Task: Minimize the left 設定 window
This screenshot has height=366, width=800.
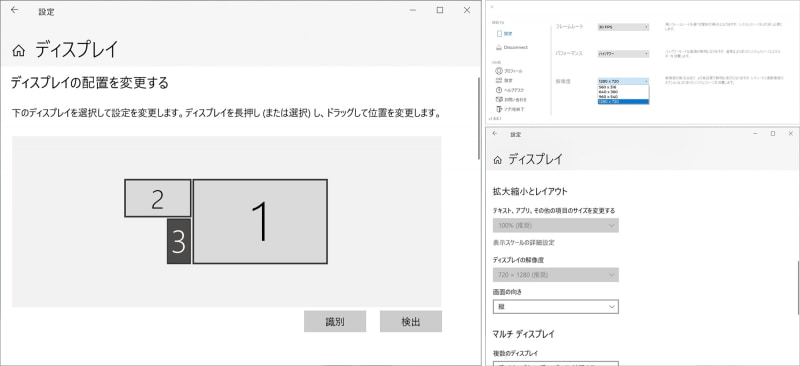Action: 412,10
